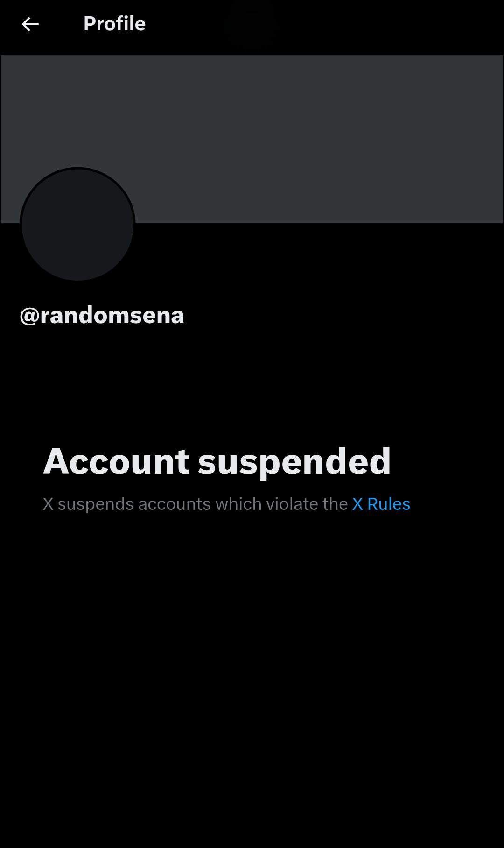
Task: Tap the top bar Profile label
Action: (114, 24)
